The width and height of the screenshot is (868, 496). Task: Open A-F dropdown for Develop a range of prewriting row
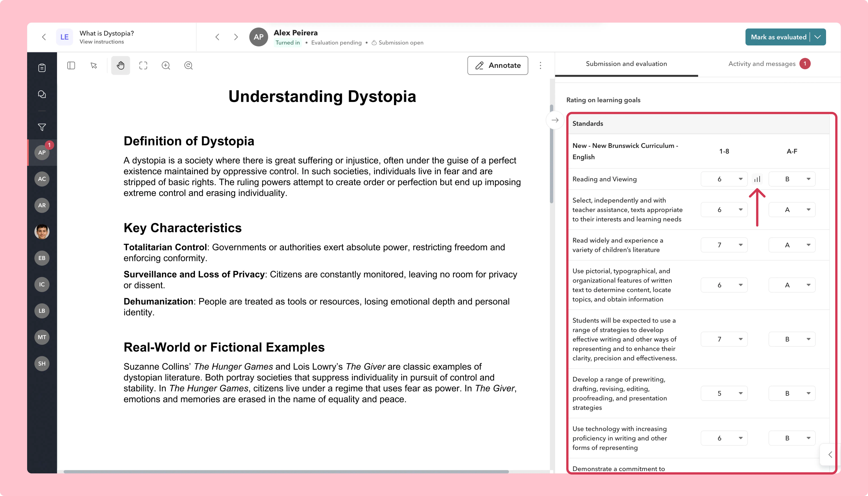tap(792, 393)
